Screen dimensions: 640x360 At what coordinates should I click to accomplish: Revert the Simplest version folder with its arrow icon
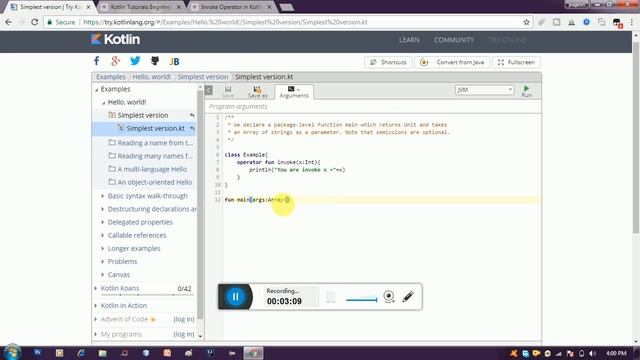pyautogui.click(x=192, y=116)
